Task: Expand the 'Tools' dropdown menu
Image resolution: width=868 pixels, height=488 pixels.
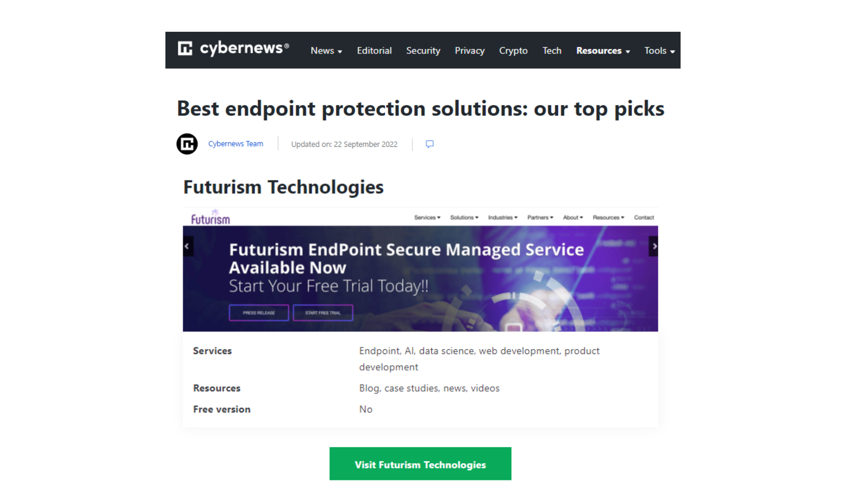Action: pyautogui.click(x=659, y=51)
